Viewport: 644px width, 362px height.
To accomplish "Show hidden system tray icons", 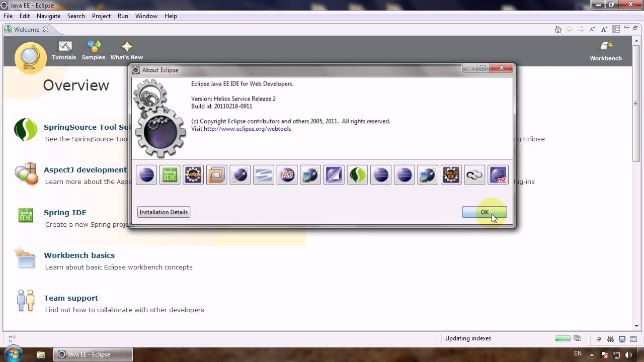I will [592, 354].
